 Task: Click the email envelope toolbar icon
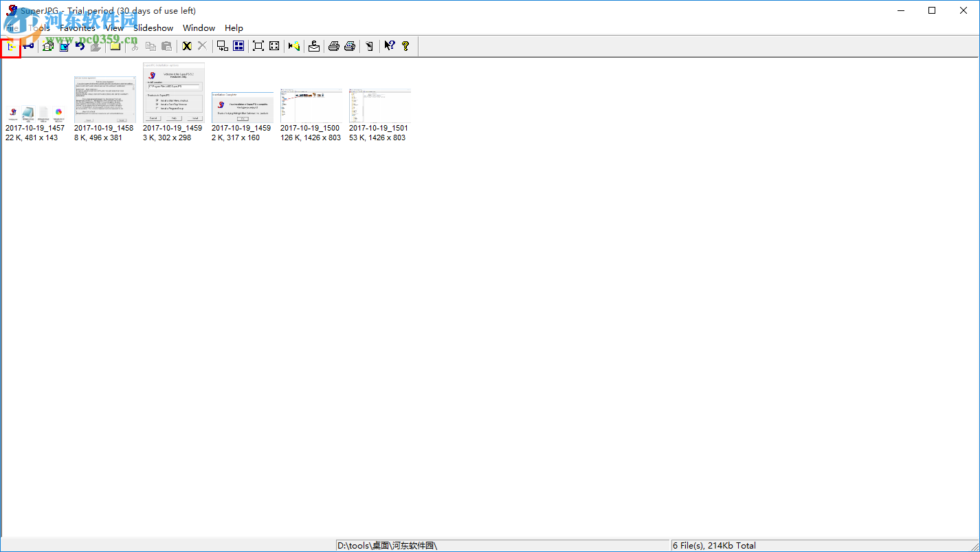tap(314, 46)
